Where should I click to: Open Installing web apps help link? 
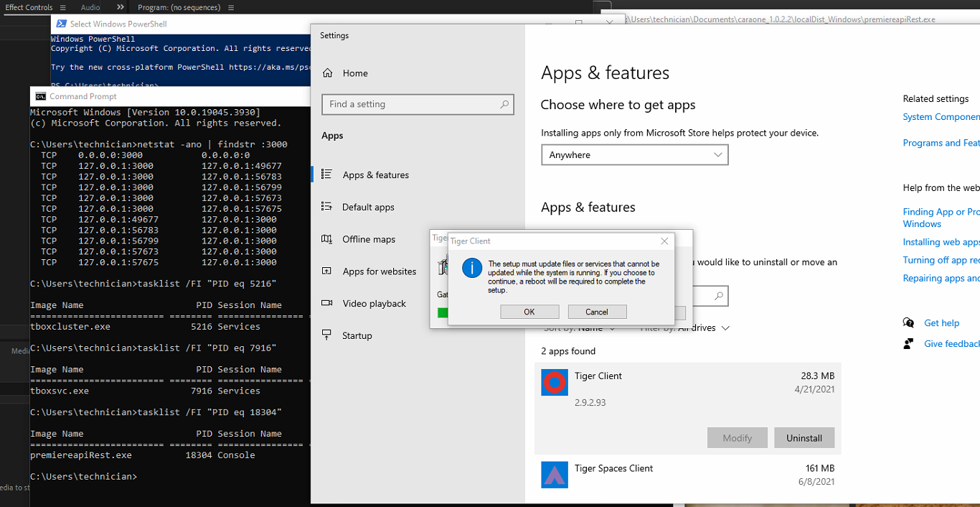coord(941,242)
